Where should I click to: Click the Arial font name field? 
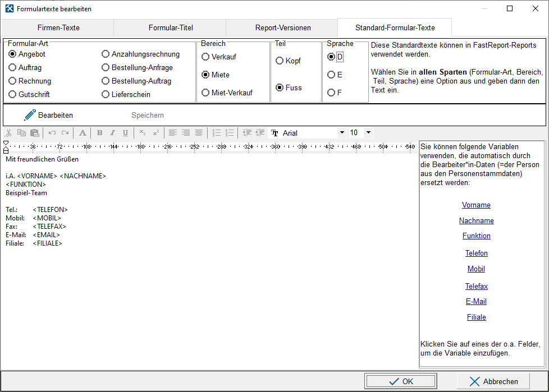(x=309, y=133)
